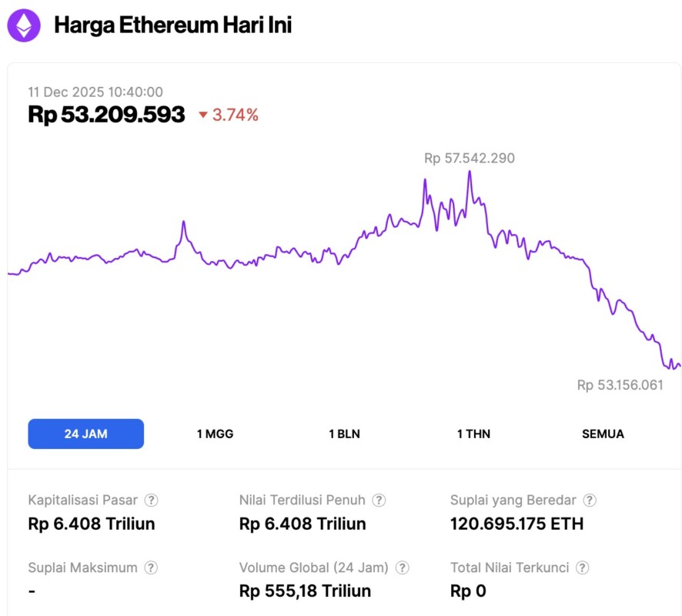Click the 3.74% change percentage
This screenshot has width=682, height=616.
(236, 115)
